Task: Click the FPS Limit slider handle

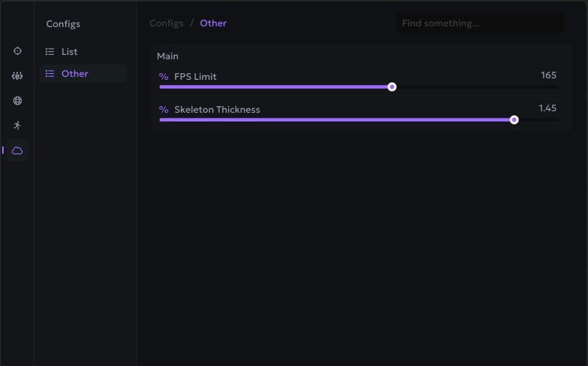Action: (x=392, y=87)
